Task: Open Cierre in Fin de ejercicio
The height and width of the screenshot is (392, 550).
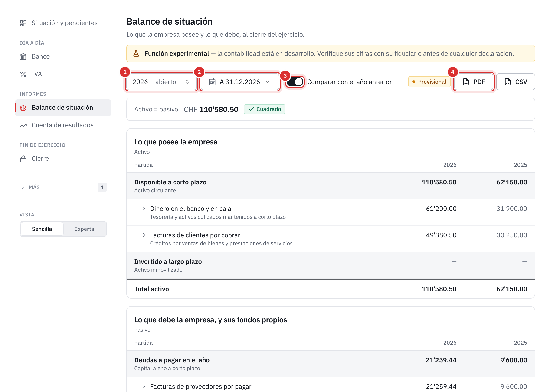Action: (x=63, y=159)
